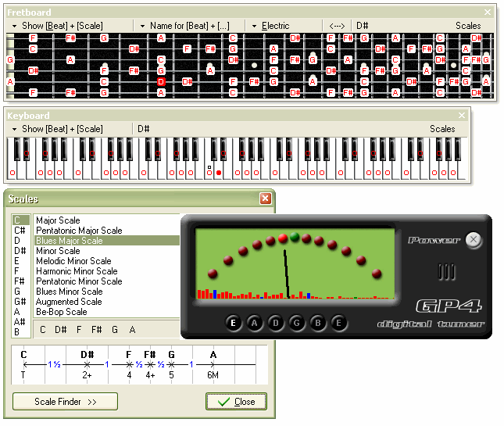Choose Augmented Scale
The height and width of the screenshot is (426, 504).
coord(107,302)
